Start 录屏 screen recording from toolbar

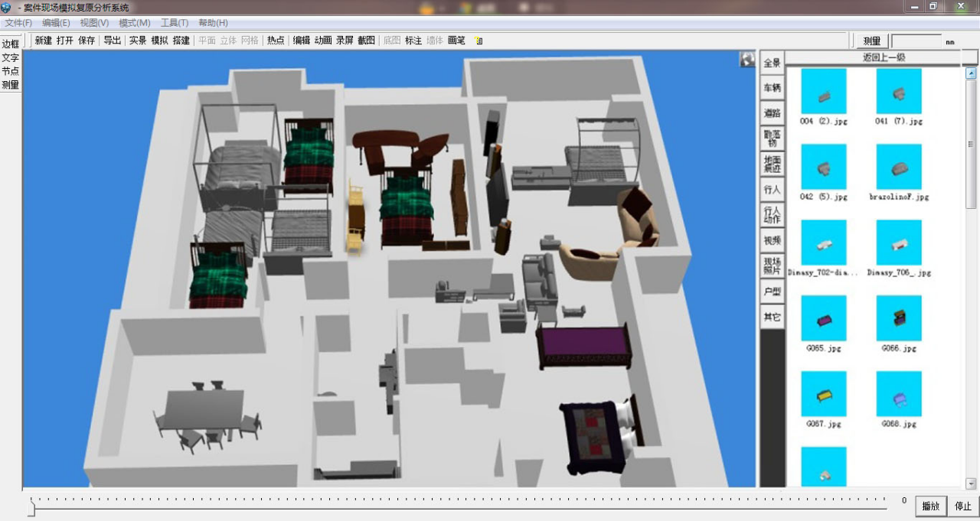point(345,41)
